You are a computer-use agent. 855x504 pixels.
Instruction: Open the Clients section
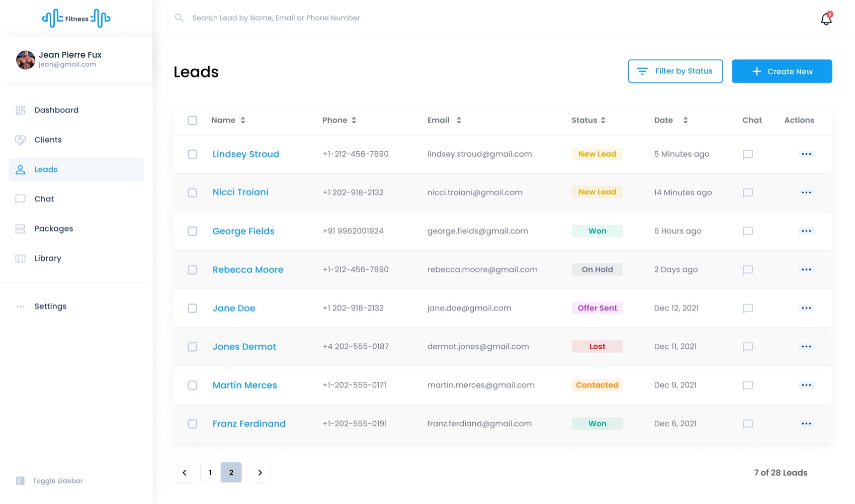click(x=76, y=140)
